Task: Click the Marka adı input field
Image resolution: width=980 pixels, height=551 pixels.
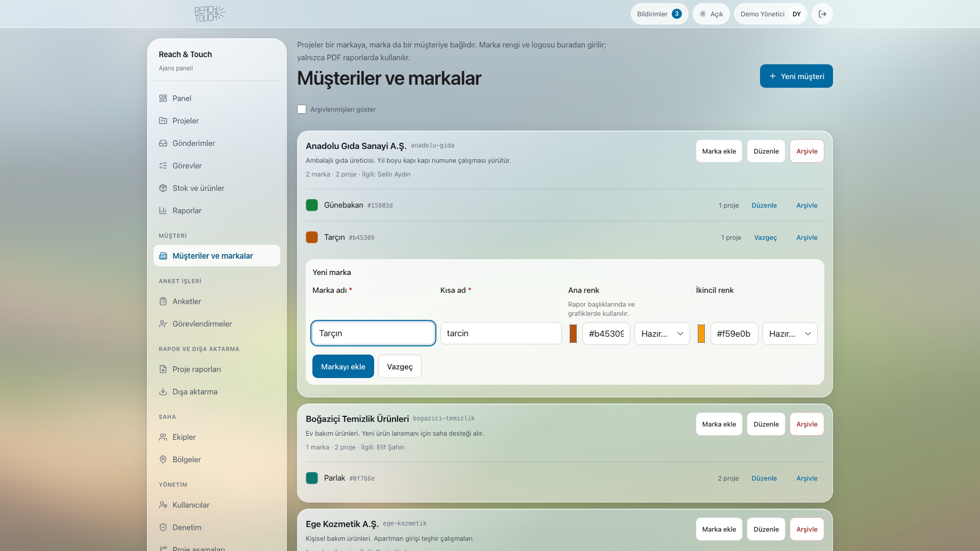Action: (x=373, y=333)
